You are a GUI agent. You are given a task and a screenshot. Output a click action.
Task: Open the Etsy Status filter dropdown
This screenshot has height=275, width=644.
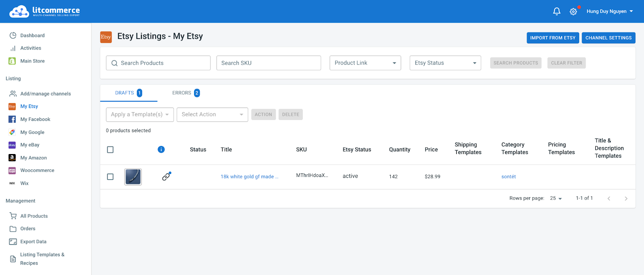click(445, 63)
